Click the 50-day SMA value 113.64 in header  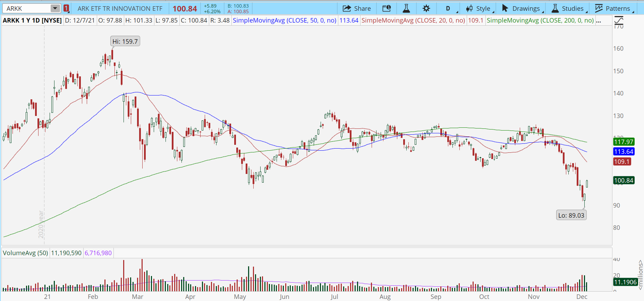pyautogui.click(x=349, y=20)
